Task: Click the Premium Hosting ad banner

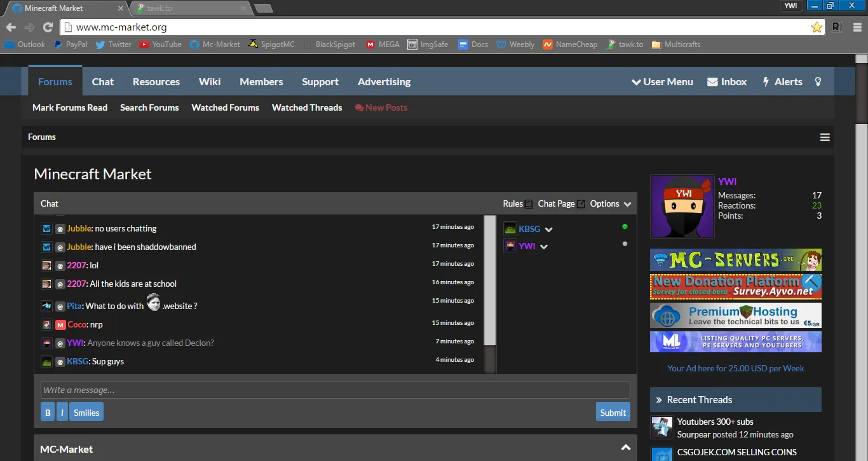Action: coord(736,315)
